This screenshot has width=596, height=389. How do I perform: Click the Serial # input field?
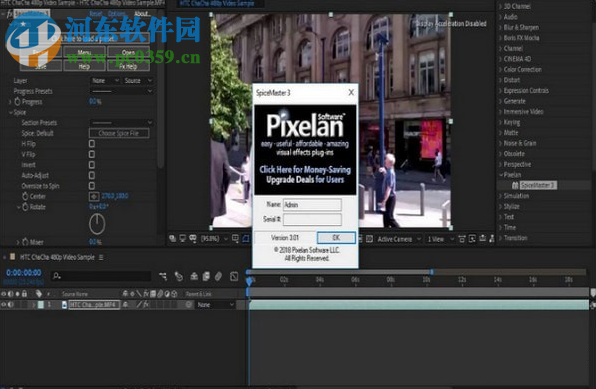tap(312, 219)
